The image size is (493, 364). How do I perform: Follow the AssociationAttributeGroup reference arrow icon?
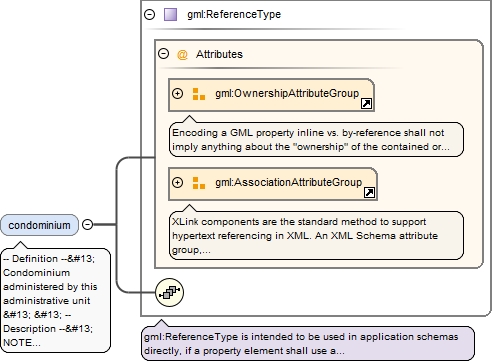(x=369, y=192)
